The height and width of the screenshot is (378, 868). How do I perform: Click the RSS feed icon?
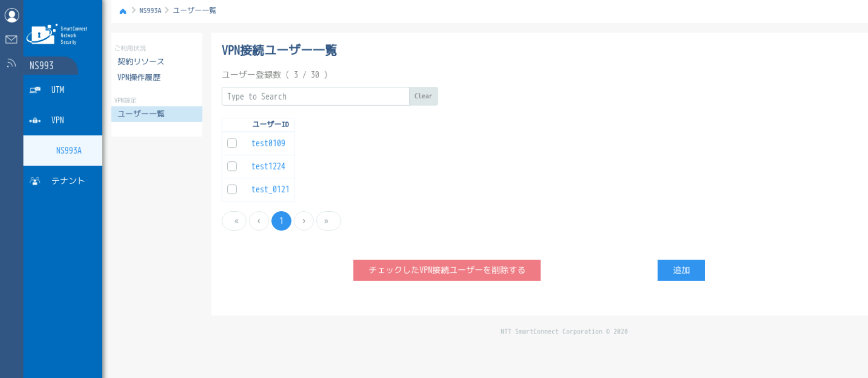11,63
